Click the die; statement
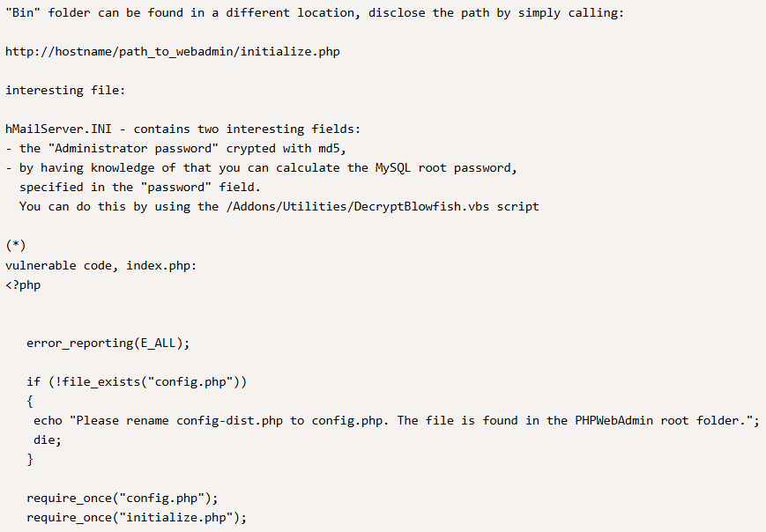Image resolution: width=766 pixels, height=532 pixels. (48, 440)
